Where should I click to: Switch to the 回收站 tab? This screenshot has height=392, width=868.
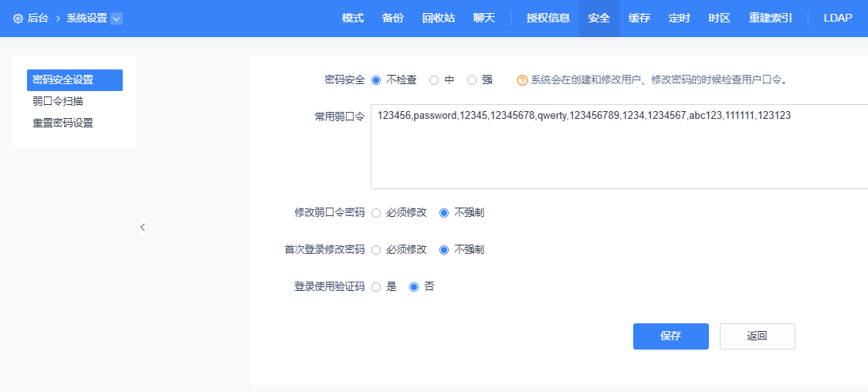[x=439, y=19]
